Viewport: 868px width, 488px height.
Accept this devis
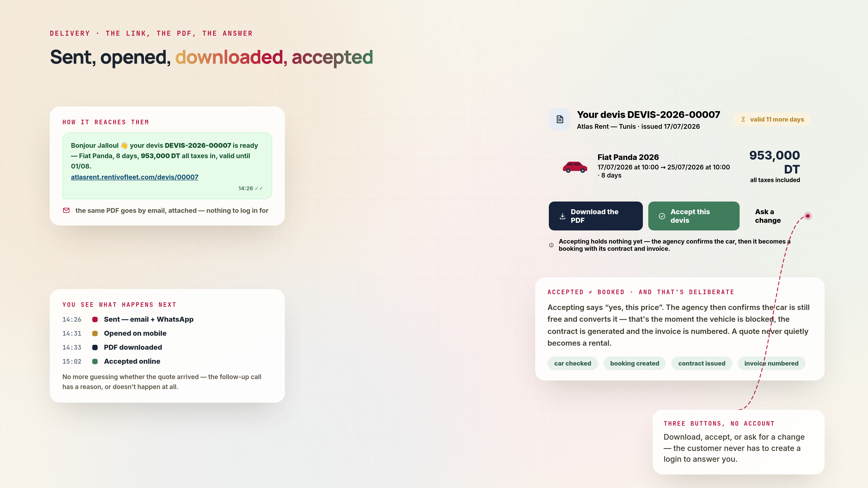pos(694,216)
